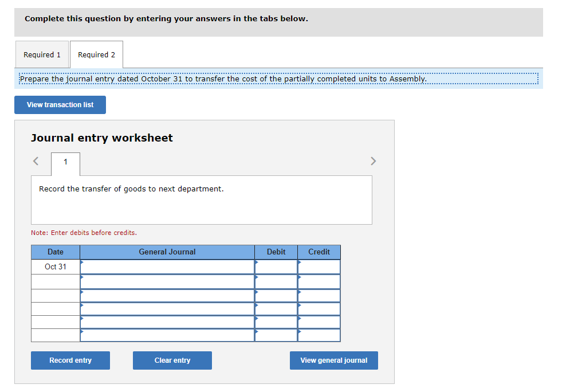Image resolution: width=566 pixels, height=392 pixels.
Task: Click the Debit cell in the Oct 31 row
Action: point(276,266)
